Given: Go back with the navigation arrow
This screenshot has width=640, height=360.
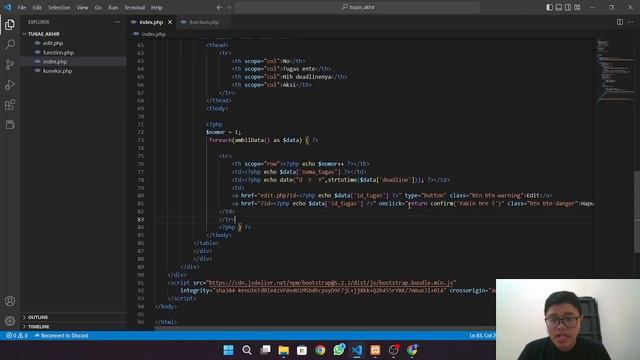Looking at the screenshot, I should tap(219, 7).
